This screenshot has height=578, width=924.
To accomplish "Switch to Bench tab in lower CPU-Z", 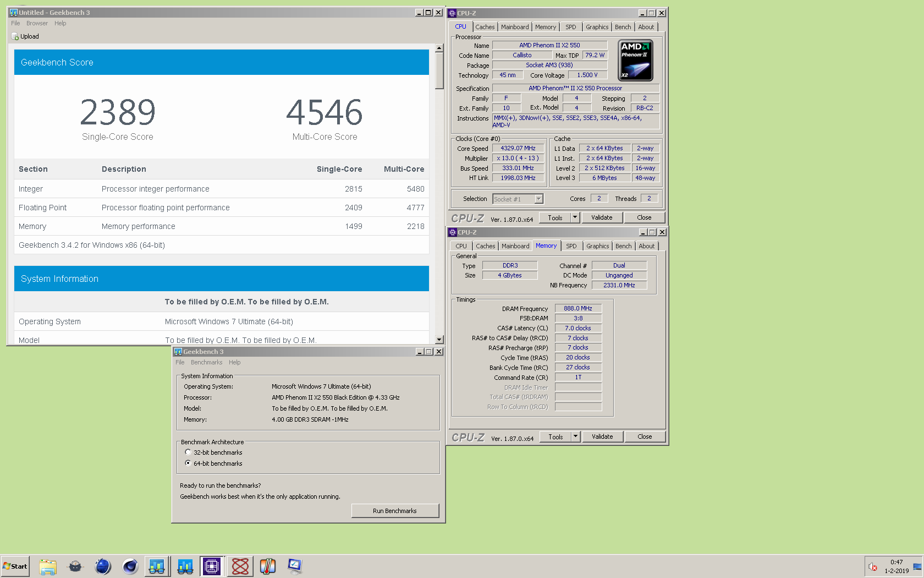I will point(624,246).
